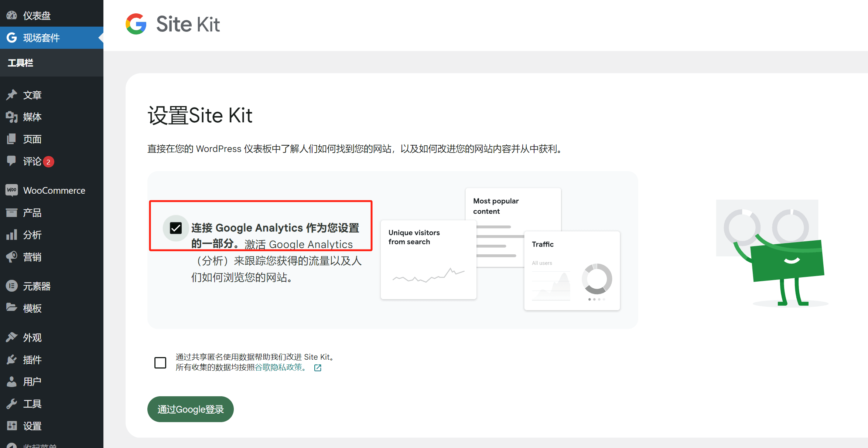Open the 用户 users icon
The height and width of the screenshot is (448, 868).
click(x=12, y=381)
